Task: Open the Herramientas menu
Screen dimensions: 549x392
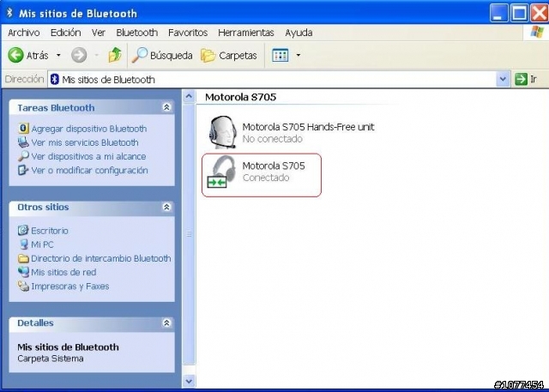Action: (246, 33)
